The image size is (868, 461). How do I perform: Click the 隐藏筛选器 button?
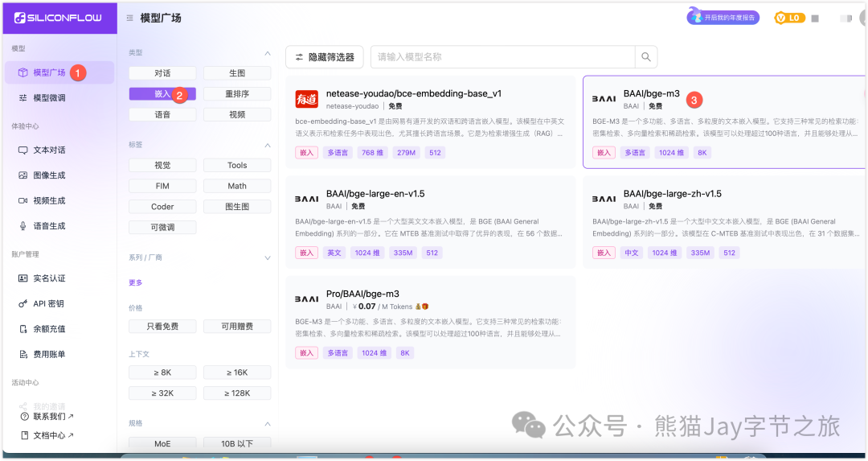coord(325,57)
